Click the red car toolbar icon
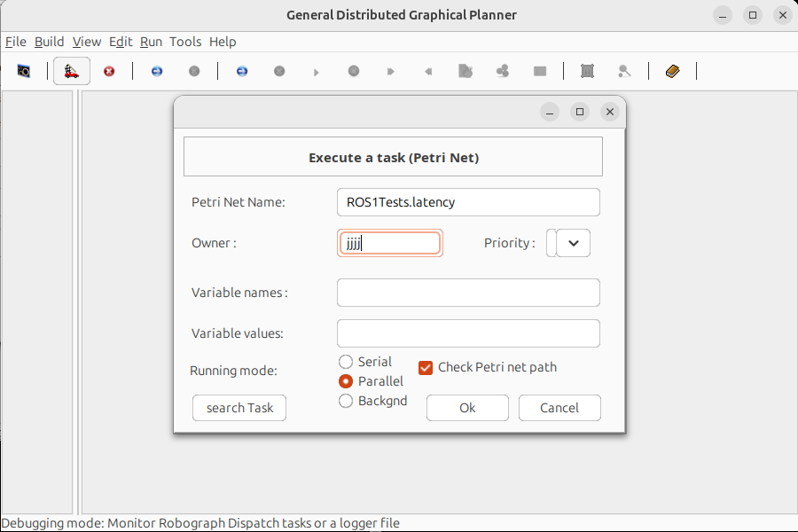Image resolution: width=798 pixels, height=532 pixels. click(x=72, y=71)
